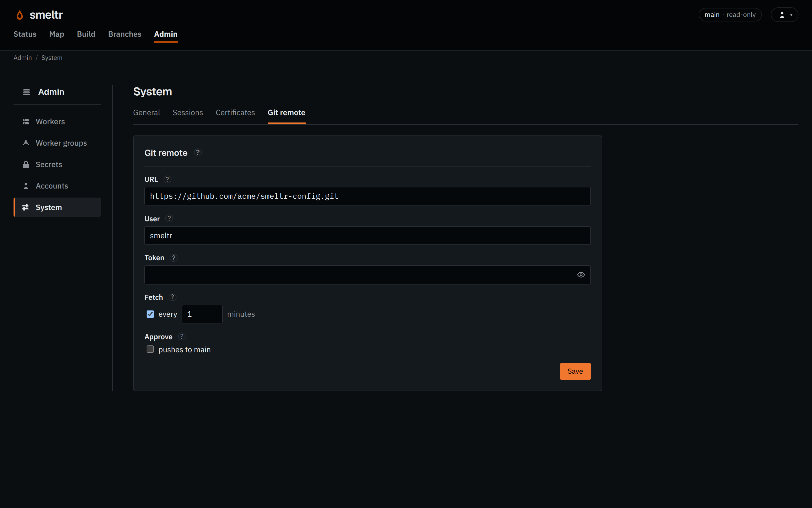The width and height of the screenshot is (812, 508).
Task: Switch to the Certificates tab
Action: click(235, 113)
